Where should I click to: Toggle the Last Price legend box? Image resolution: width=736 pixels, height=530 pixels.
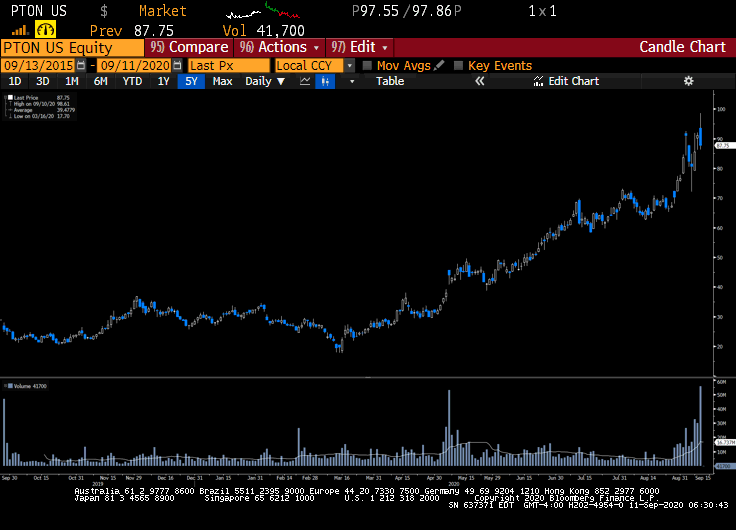[x=10, y=98]
